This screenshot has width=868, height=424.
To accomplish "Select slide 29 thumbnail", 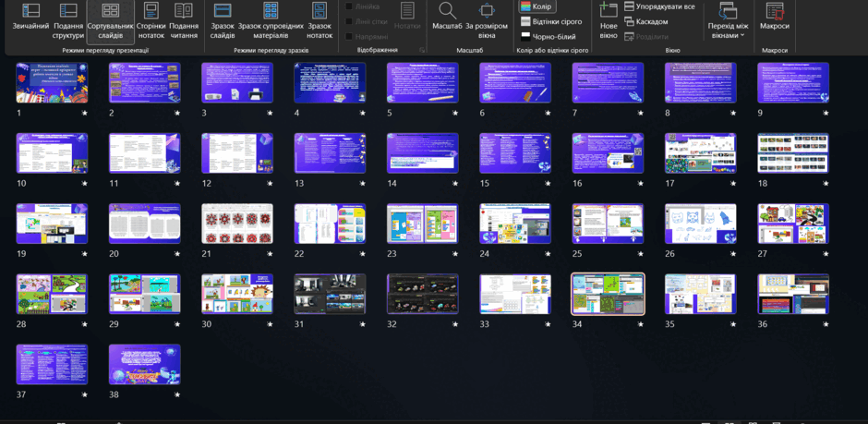I will point(145,295).
